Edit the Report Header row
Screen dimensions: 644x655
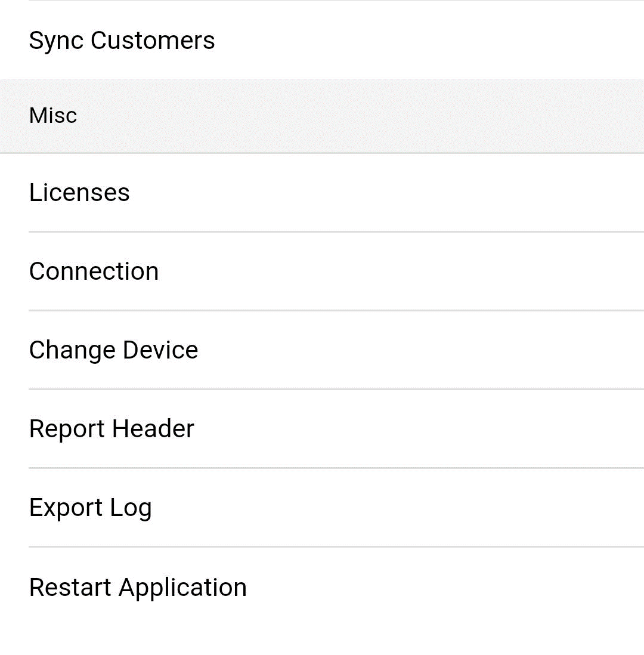[x=322, y=428]
